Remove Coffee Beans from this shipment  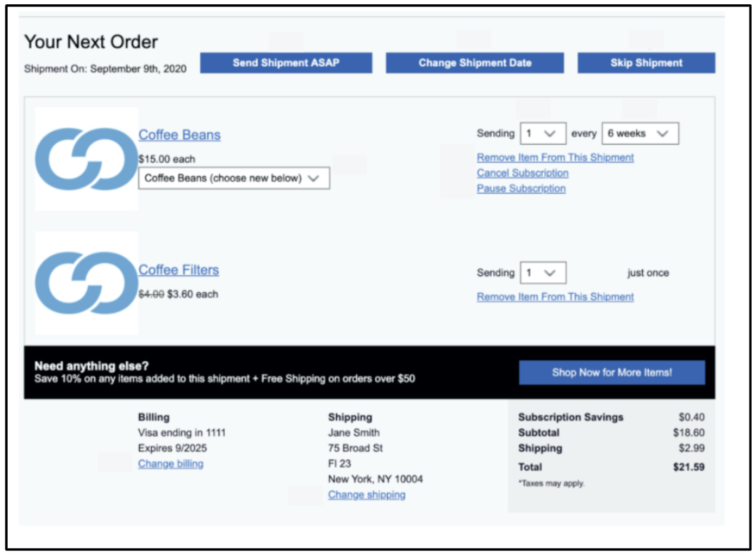(555, 158)
